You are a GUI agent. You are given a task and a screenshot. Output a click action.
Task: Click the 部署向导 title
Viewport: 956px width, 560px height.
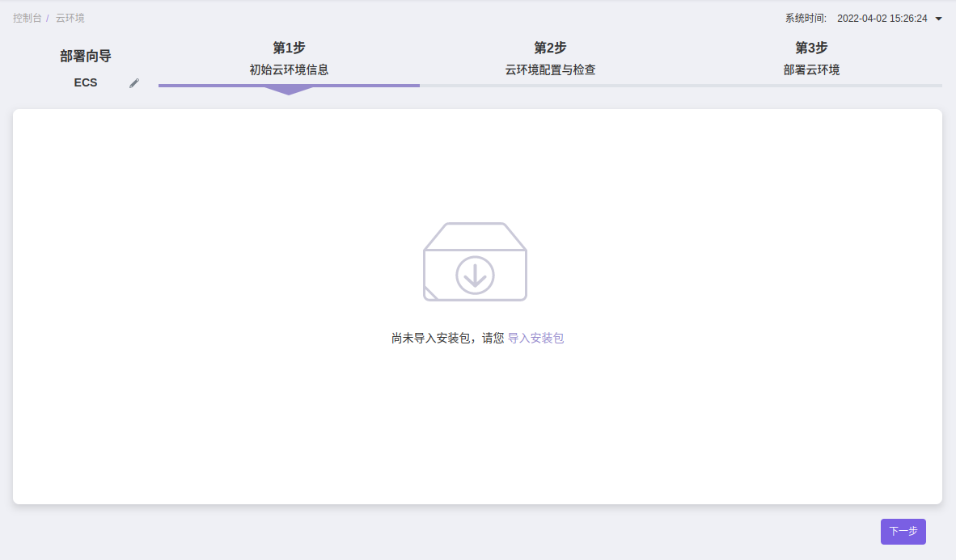point(85,57)
